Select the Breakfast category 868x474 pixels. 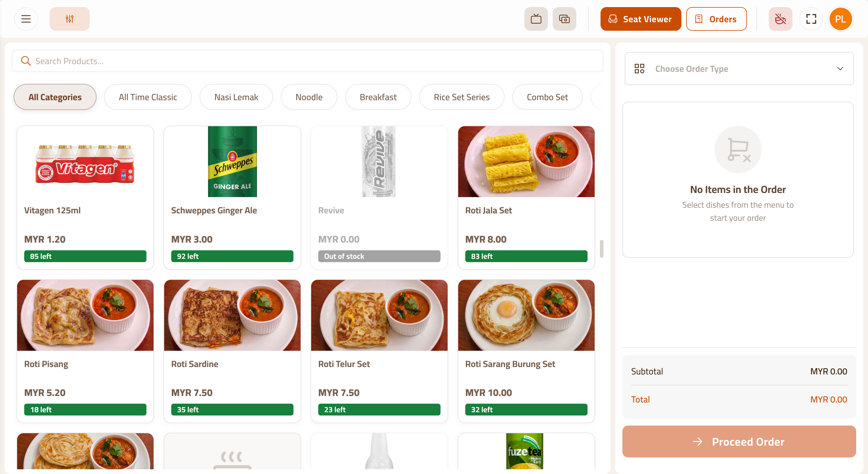378,97
